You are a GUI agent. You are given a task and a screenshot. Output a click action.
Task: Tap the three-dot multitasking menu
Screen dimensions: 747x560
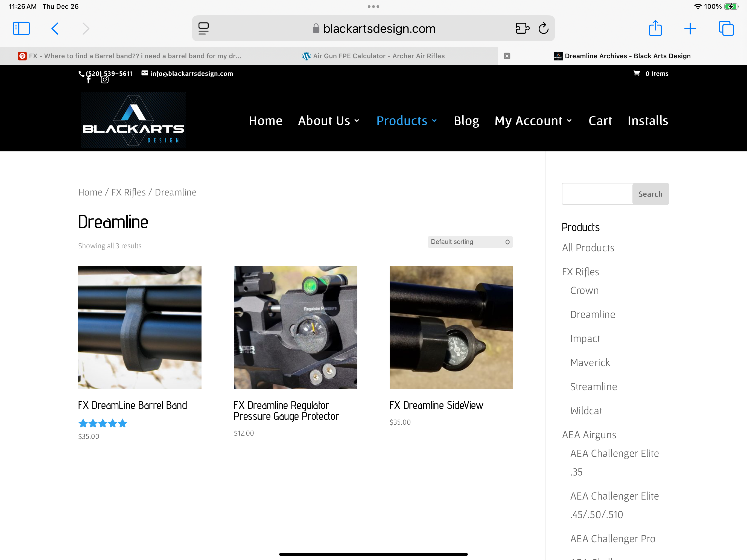pos(373,6)
